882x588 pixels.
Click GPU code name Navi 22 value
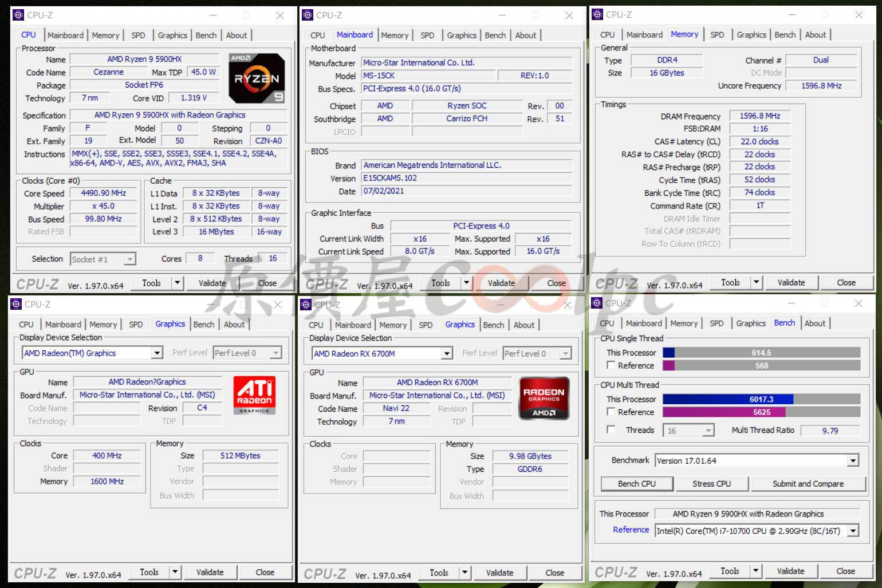click(x=396, y=408)
